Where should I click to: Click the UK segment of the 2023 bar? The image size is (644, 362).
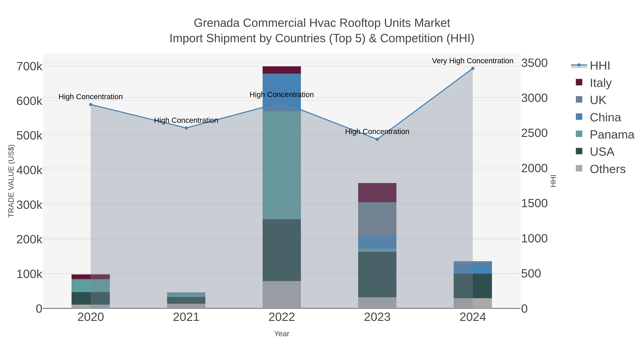(377, 219)
